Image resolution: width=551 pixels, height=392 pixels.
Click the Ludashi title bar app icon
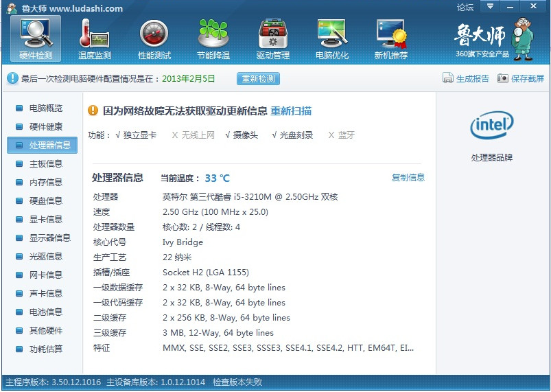(12, 8)
